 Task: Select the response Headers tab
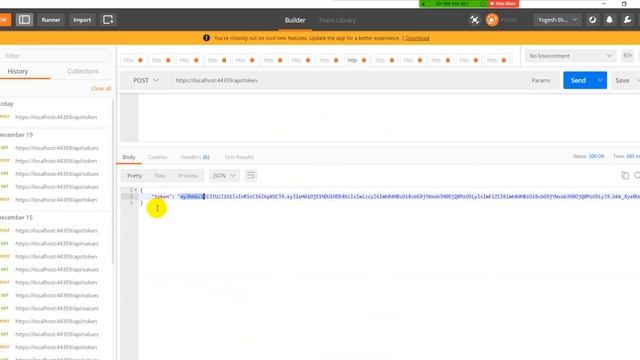[x=195, y=157]
